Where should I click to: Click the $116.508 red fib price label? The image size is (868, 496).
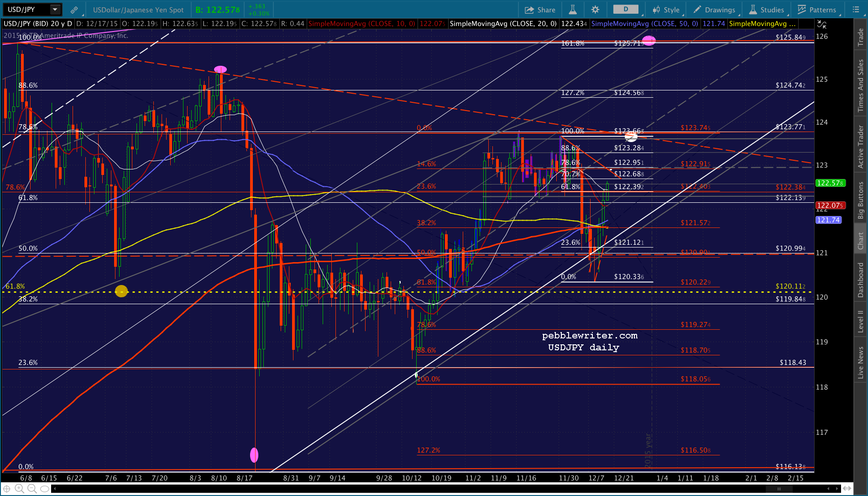[x=695, y=450]
